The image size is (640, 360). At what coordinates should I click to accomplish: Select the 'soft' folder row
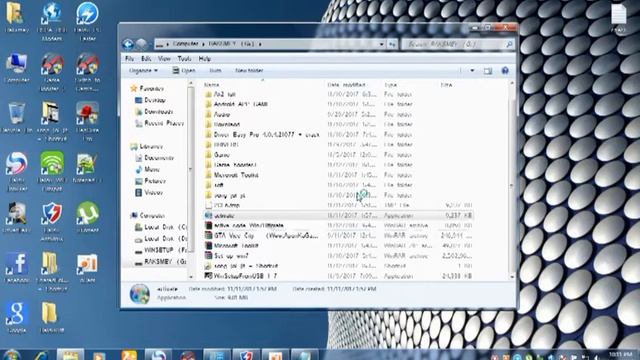[x=339, y=185]
